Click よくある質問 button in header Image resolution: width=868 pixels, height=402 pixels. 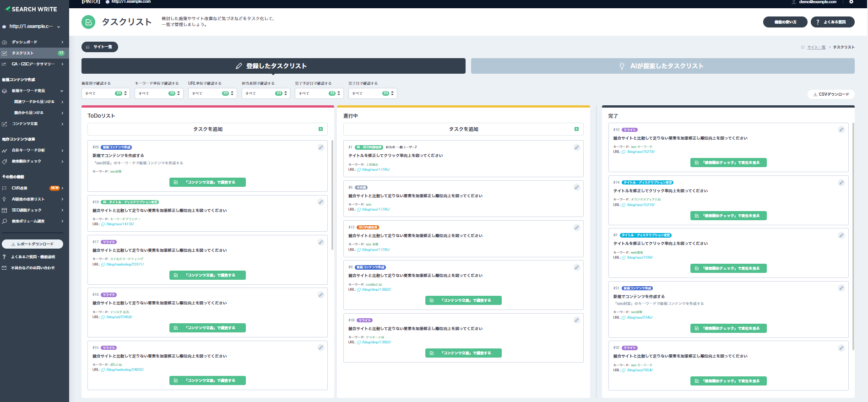833,22
